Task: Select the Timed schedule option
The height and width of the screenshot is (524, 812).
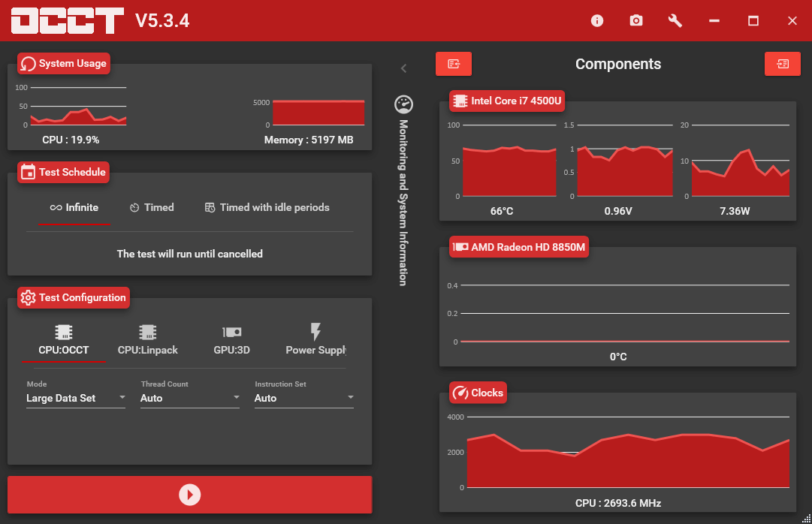Action: [x=151, y=208]
